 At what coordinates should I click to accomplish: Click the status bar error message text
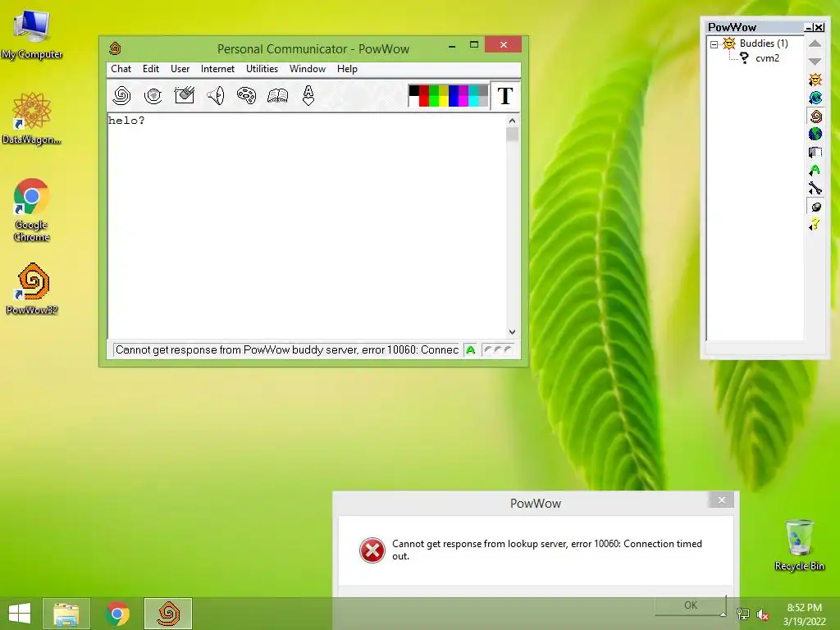(286, 349)
